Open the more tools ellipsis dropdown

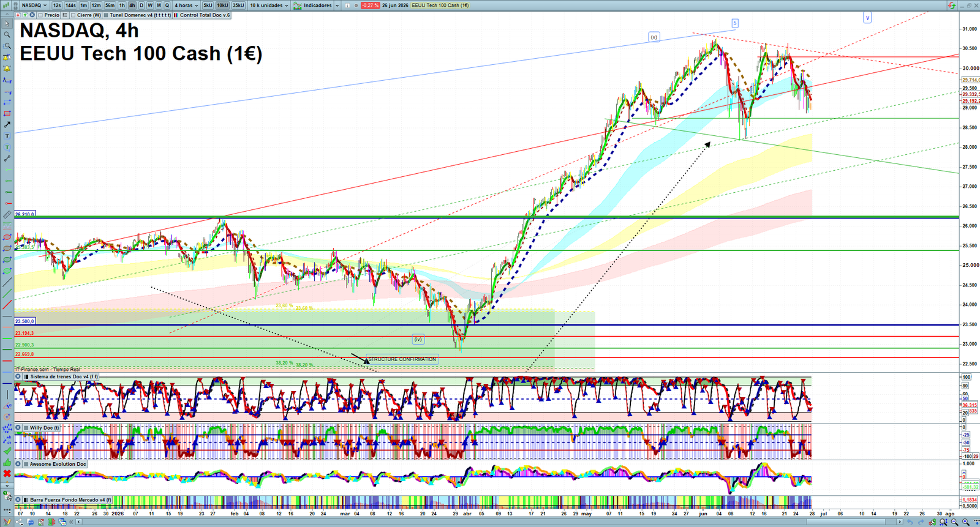pos(7,509)
